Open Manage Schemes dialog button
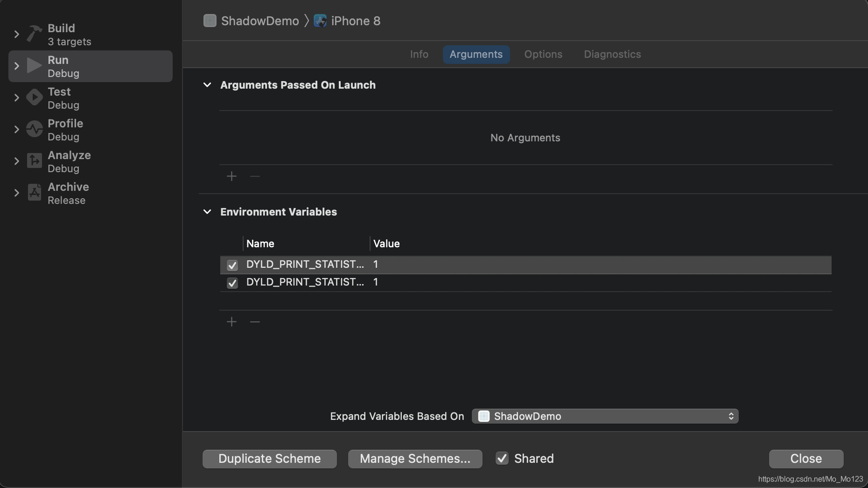Image resolution: width=868 pixels, height=488 pixels. (x=415, y=459)
